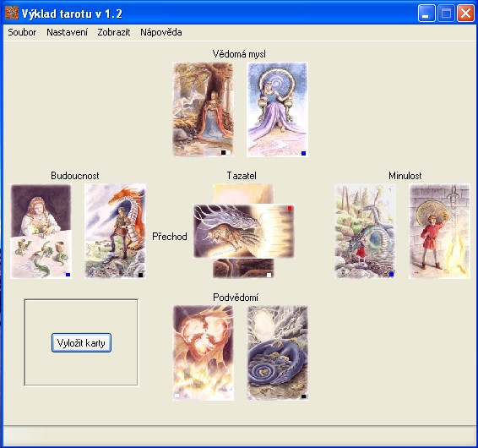Open the Nápověda menu
The image size is (478, 448).
pyautogui.click(x=161, y=32)
